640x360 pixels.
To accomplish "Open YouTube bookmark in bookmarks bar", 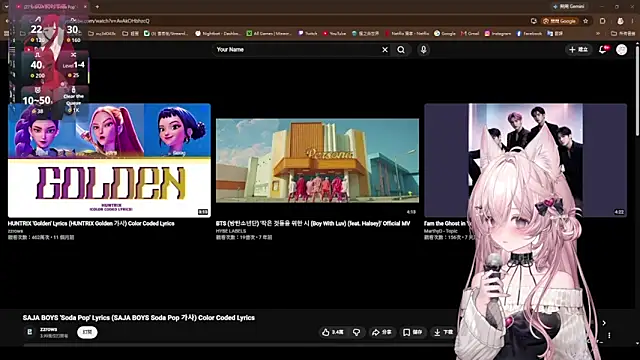I will pyautogui.click(x=334, y=33).
